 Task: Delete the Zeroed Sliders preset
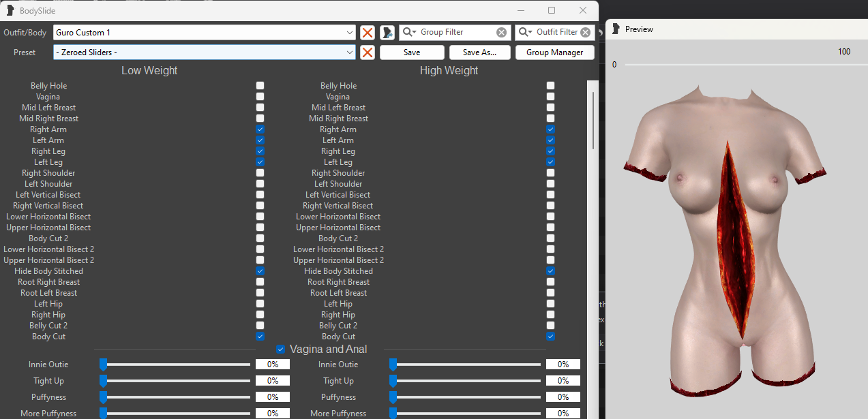[x=368, y=52]
